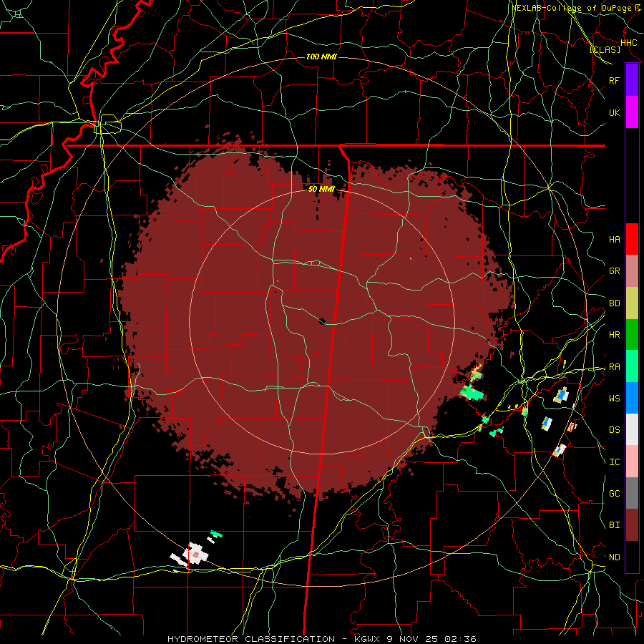
Task: Click the 100 NMI range ring label
Action: 321,57
